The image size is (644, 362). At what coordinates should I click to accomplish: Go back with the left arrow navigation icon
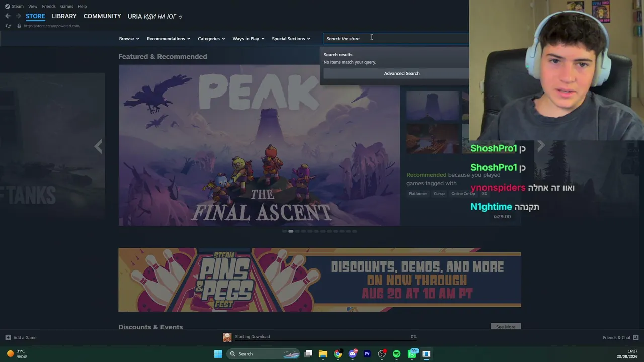click(8, 16)
